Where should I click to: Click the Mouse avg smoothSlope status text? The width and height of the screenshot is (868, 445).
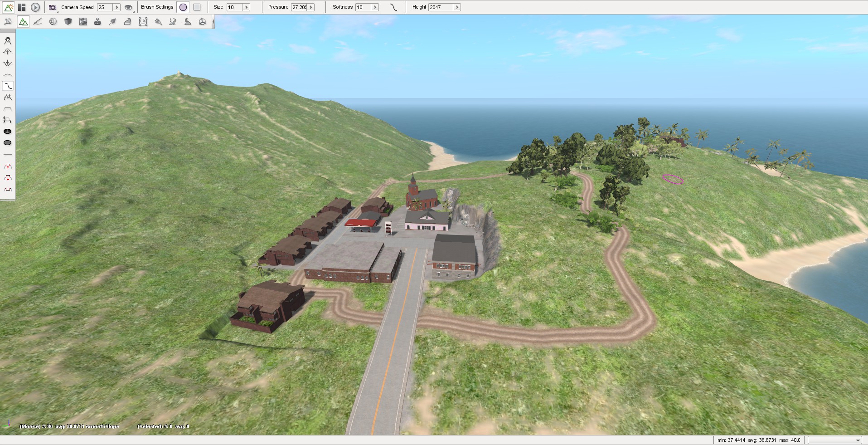(x=69, y=426)
